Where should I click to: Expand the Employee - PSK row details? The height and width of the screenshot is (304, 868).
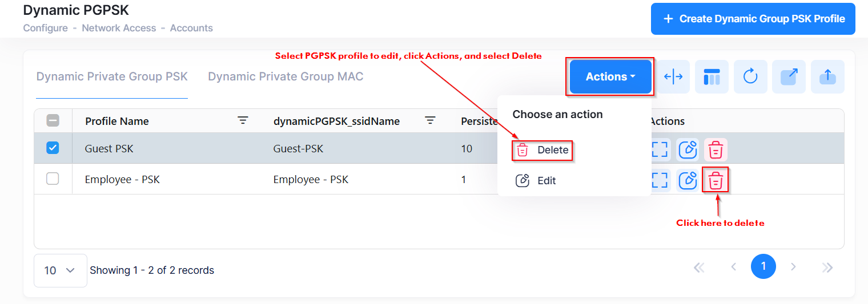click(x=660, y=180)
